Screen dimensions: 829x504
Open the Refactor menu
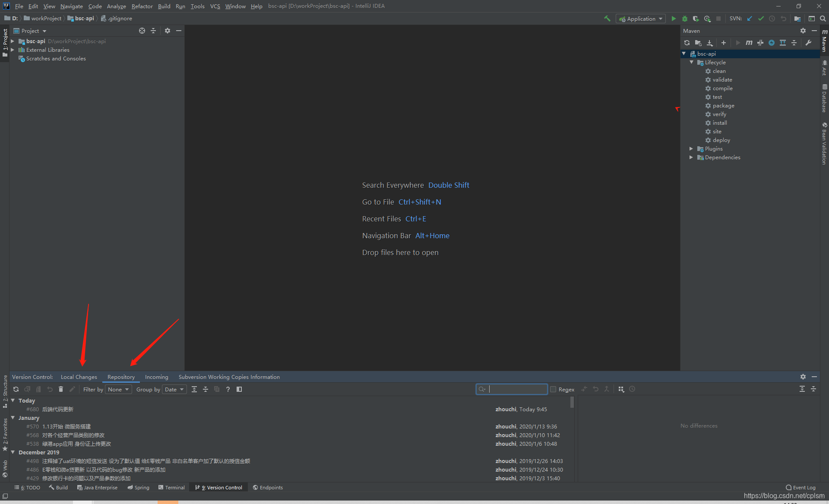(x=142, y=6)
